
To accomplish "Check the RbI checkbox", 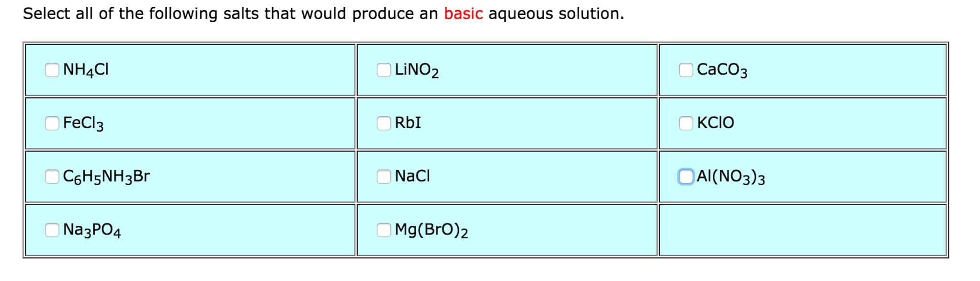I will click(x=383, y=124).
